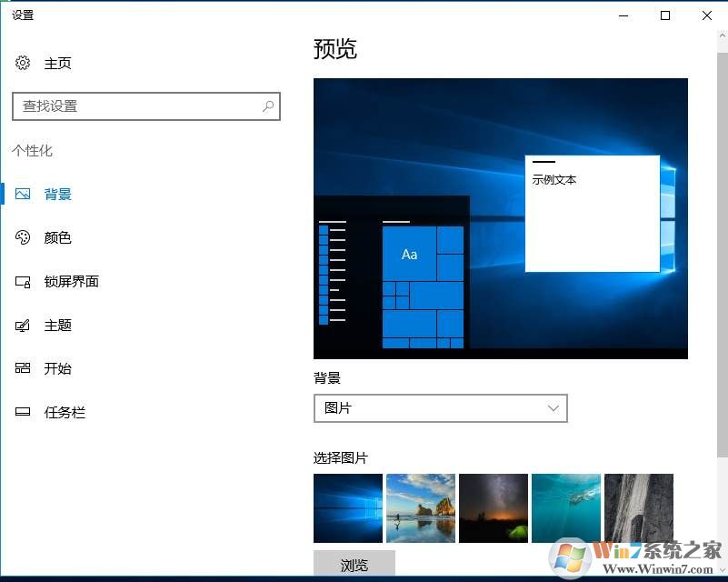The width and height of the screenshot is (728, 582).
Task: Close the 设置 window
Action: click(707, 15)
